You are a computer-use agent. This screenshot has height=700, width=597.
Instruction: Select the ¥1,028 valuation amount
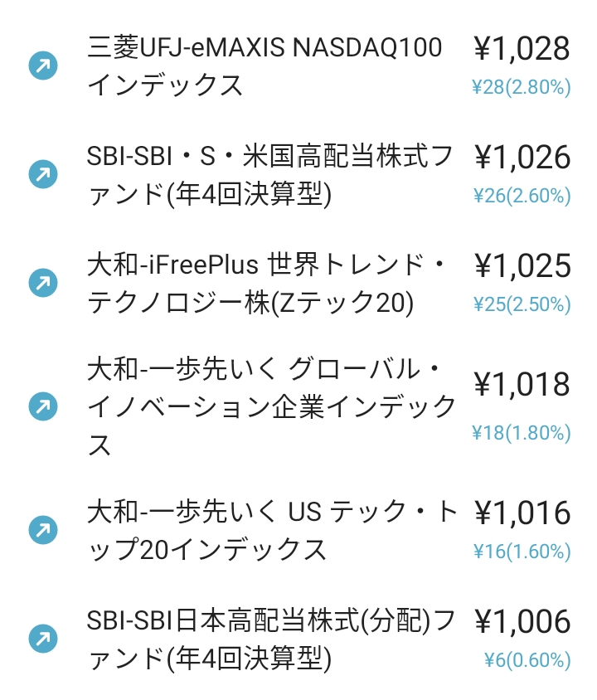coord(522,49)
